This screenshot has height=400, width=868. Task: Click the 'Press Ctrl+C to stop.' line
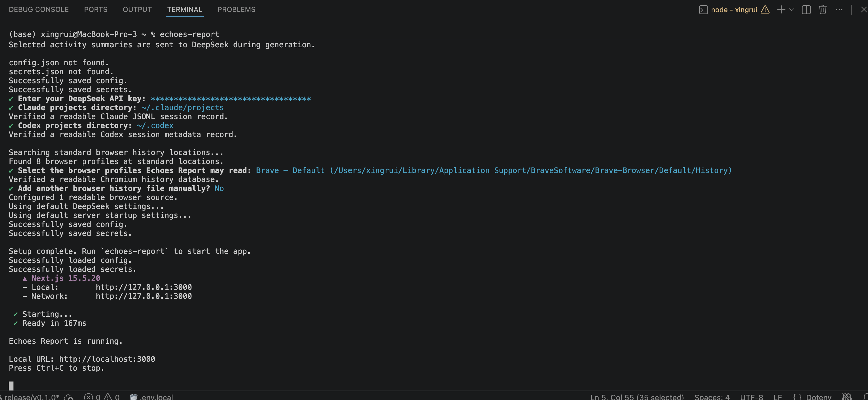(x=57, y=368)
